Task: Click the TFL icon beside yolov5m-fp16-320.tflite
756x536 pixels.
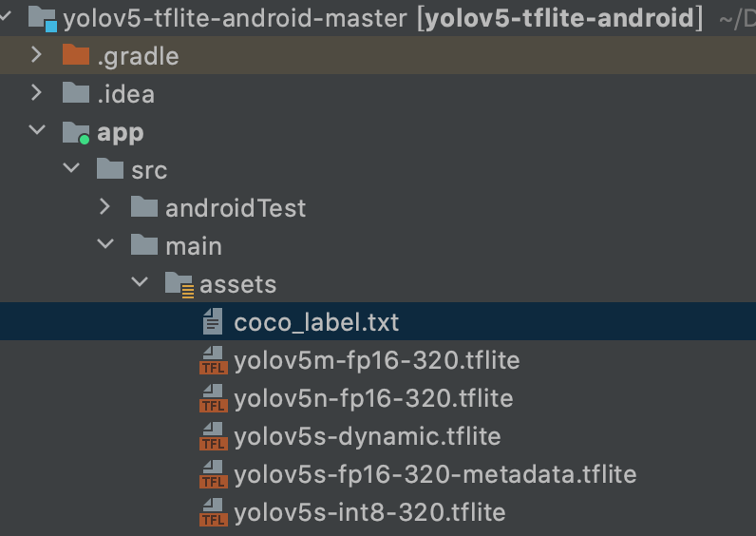Action: pyautogui.click(x=213, y=361)
